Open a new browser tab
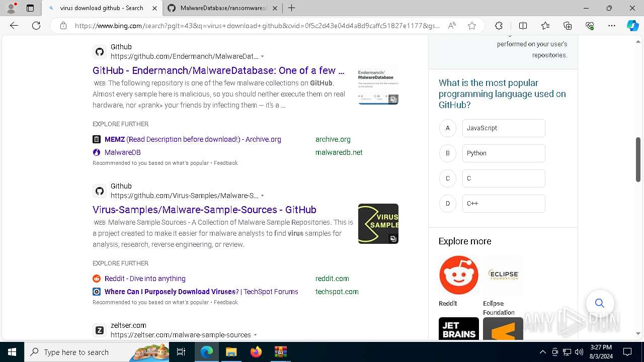 [x=291, y=8]
